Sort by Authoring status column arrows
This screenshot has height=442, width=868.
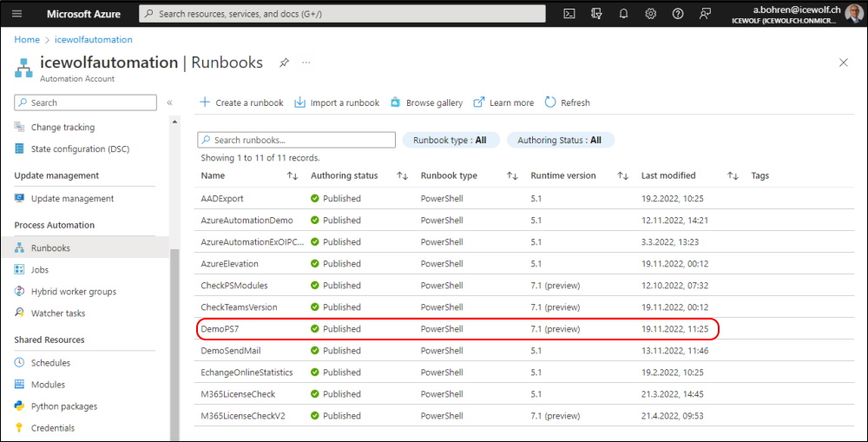pyautogui.click(x=403, y=176)
